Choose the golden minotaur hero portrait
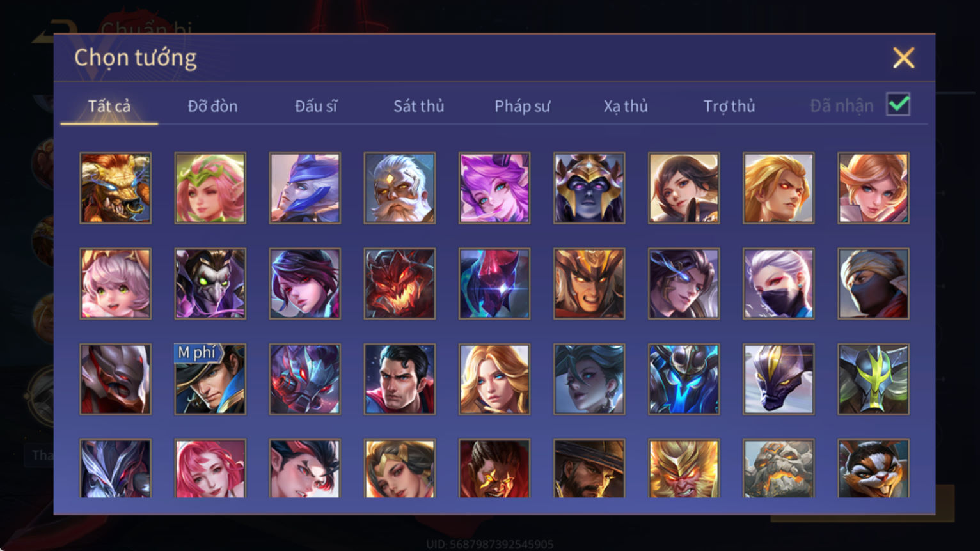Screen dimensions: 980x551 116,188
